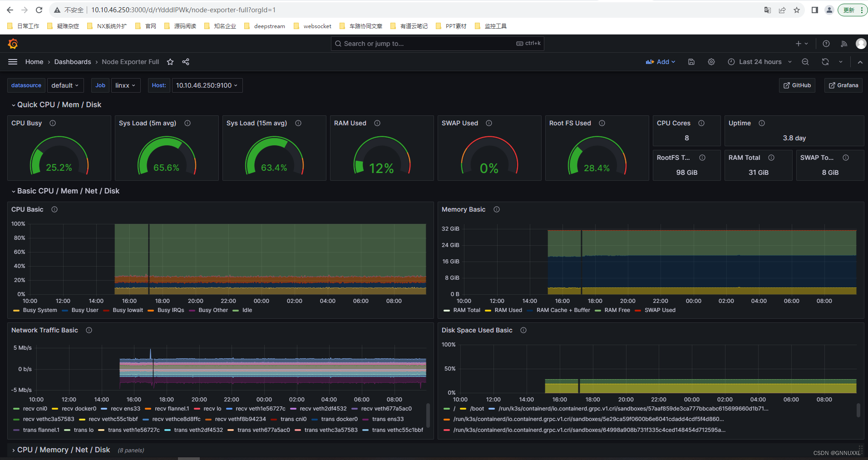
Task: Show info icon for Memory Basic panel
Action: point(497,209)
